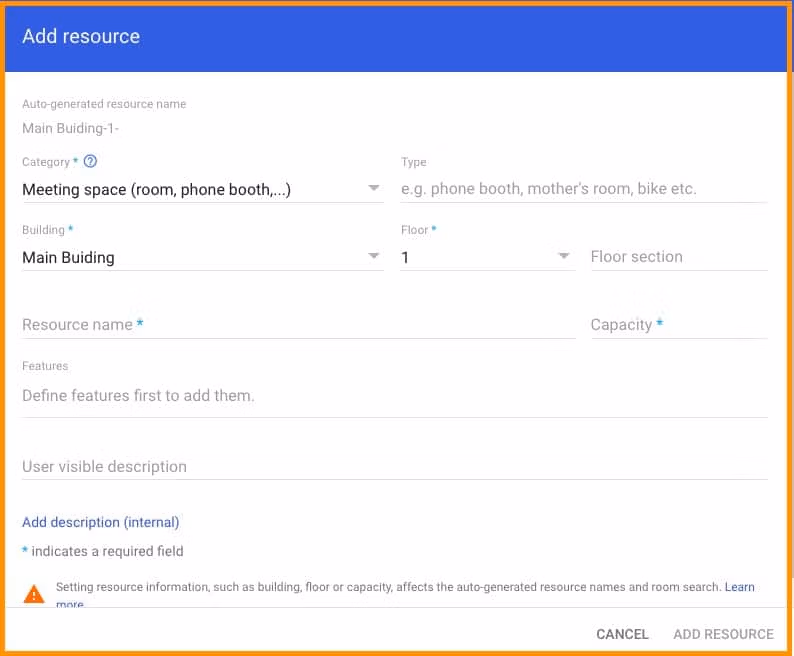Click into the Resource name field
Viewport: 794px width, 656px height.
click(298, 325)
